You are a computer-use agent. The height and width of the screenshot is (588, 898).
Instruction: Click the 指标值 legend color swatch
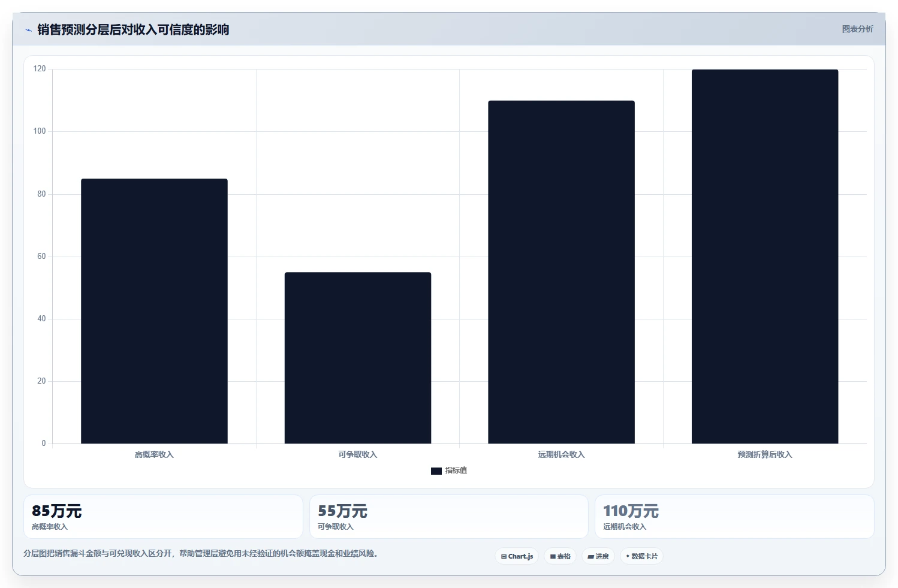(436, 471)
